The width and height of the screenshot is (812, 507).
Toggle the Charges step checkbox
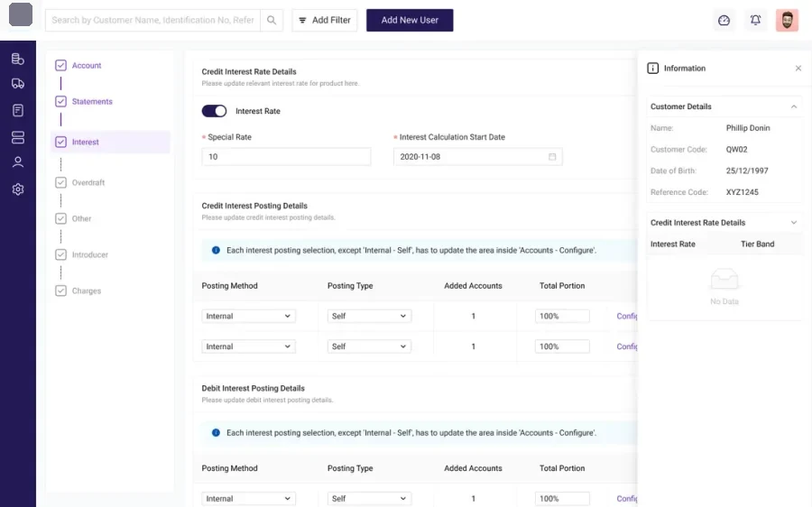pos(60,290)
